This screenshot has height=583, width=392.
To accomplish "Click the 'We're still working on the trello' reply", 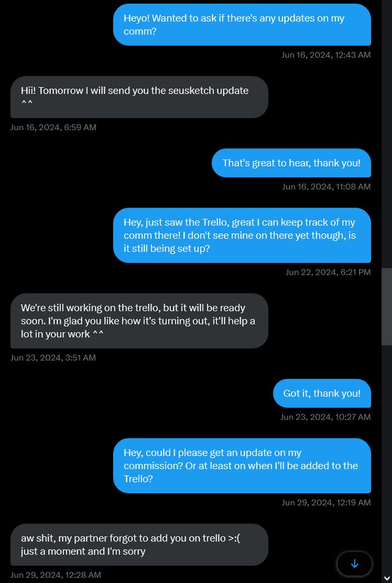I will point(139,321).
